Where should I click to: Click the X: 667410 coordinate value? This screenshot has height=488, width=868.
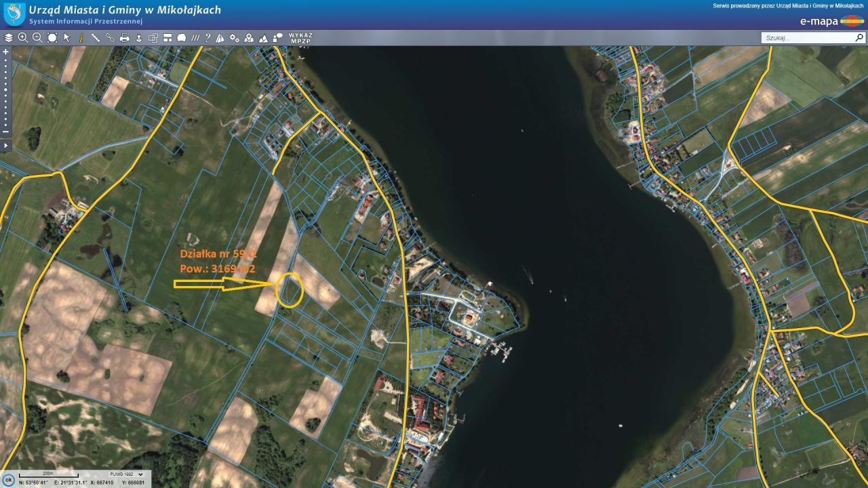coord(102,483)
